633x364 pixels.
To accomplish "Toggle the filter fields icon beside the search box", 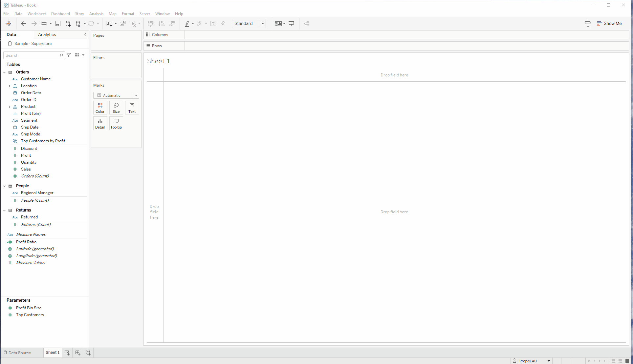I will [69, 55].
